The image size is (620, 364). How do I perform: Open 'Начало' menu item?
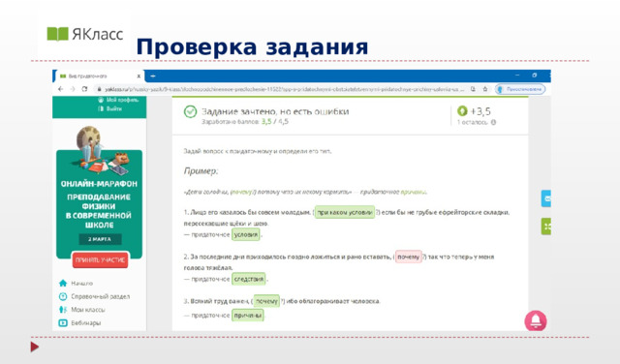tap(81, 284)
